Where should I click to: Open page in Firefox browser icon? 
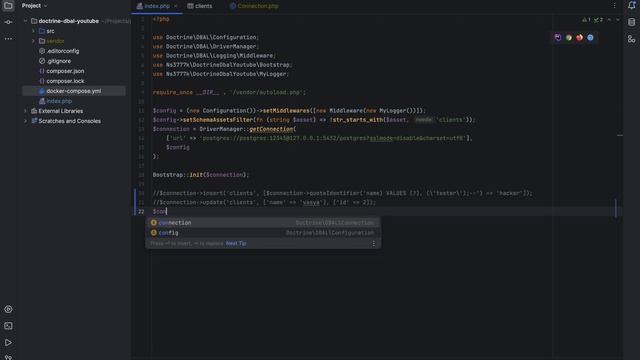(x=579, y=38)
